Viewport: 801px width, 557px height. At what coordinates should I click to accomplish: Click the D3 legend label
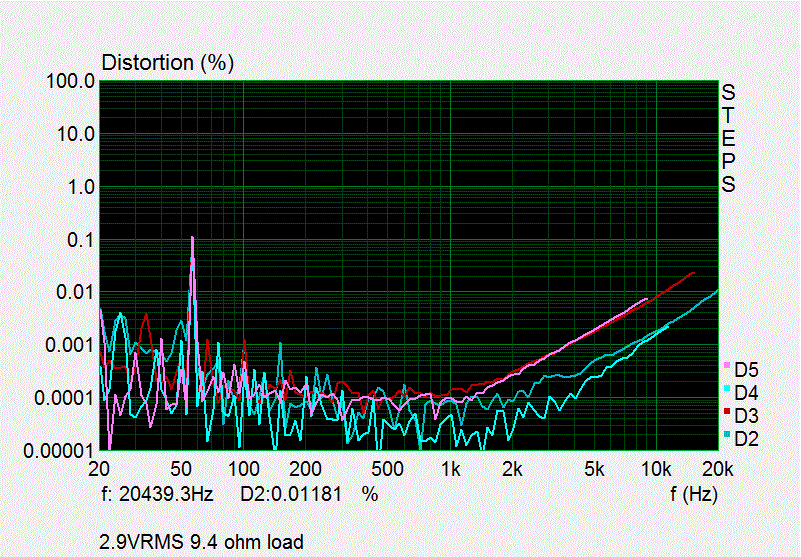[x=746, y=415]
